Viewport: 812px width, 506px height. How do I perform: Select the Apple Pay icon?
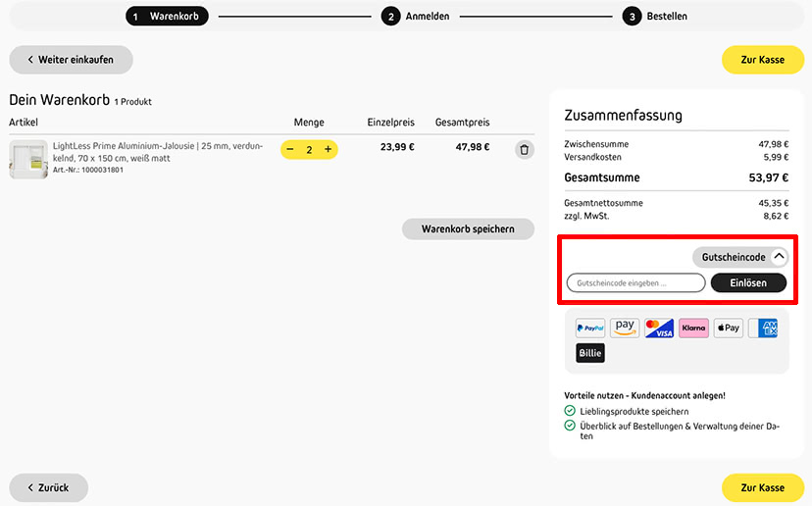(728, 328)
